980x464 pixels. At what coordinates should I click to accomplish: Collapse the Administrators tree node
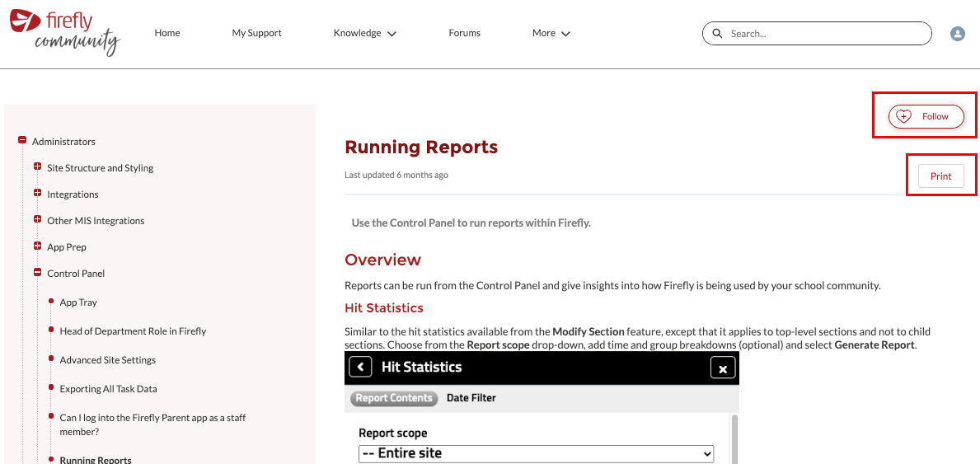(x=22, y=141)
